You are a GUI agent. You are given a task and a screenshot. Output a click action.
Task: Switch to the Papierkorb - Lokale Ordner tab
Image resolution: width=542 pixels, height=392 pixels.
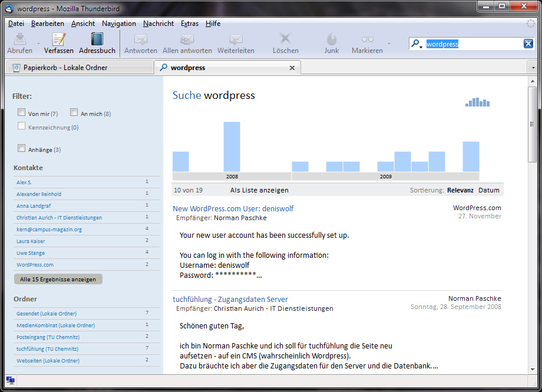click(80, 68)
